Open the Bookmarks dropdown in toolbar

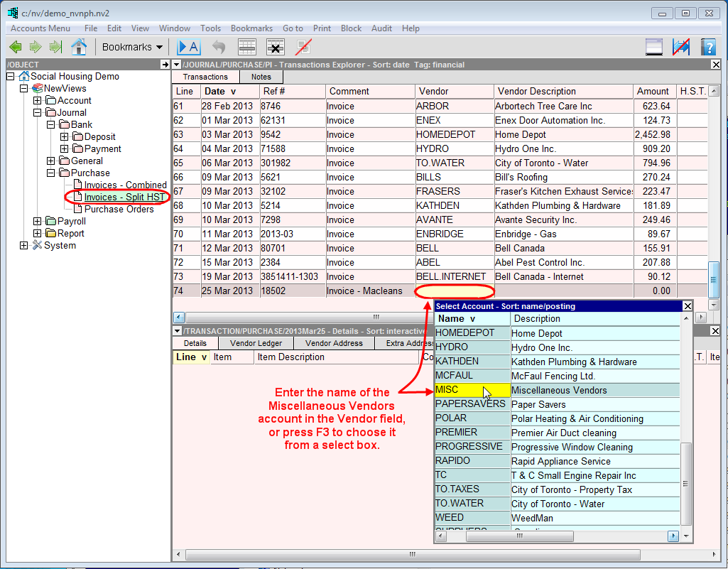(x=132, y=47)
